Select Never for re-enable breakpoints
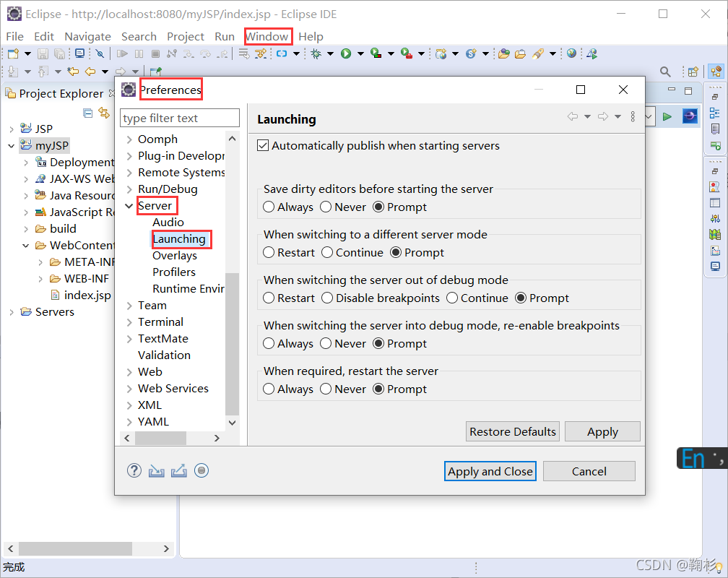 (x=326, y=343)
